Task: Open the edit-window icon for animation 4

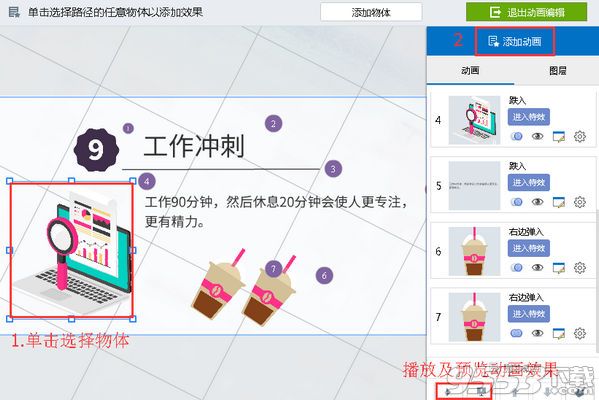Action: (x=559, y=136)
